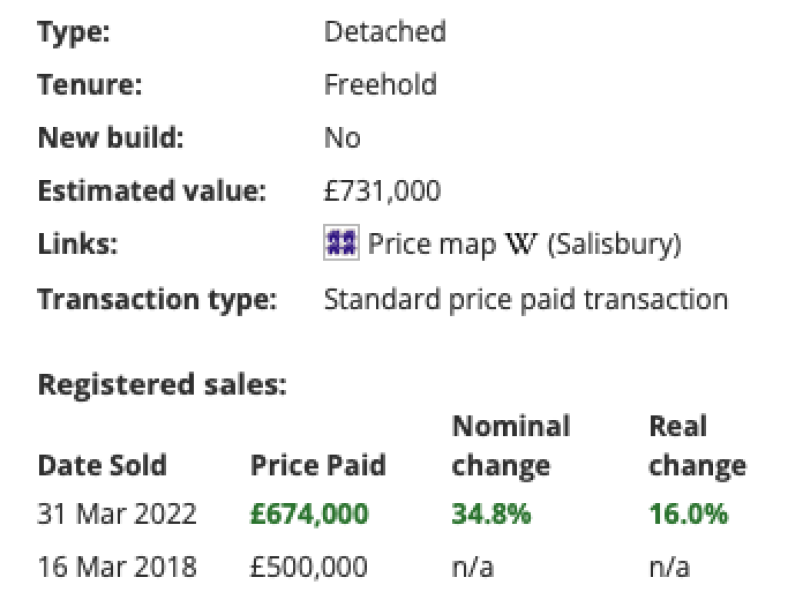Click the £500,000 price paid
Image resolution: width=803 pixels, height=600 pixels.
click(x=309, y=568)
